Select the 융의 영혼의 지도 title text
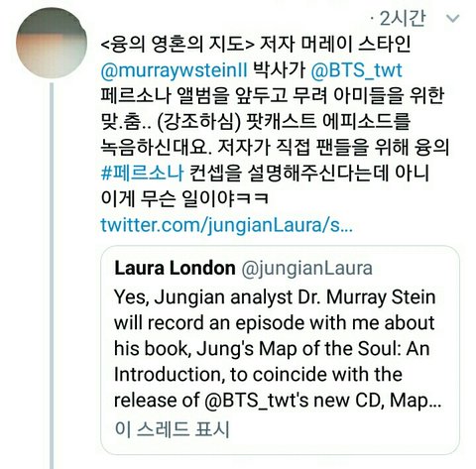 pyautogui.click(x=178, y=45)
